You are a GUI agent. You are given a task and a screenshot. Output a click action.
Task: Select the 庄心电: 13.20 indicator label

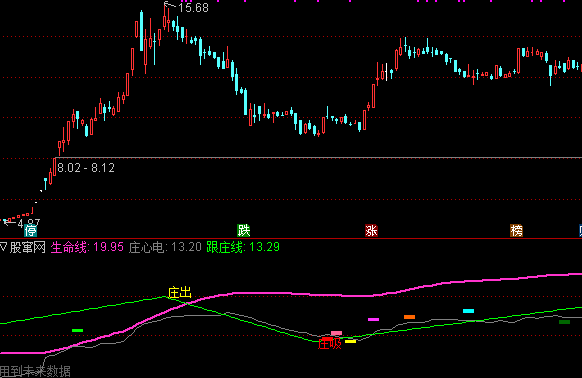[165, 247]
